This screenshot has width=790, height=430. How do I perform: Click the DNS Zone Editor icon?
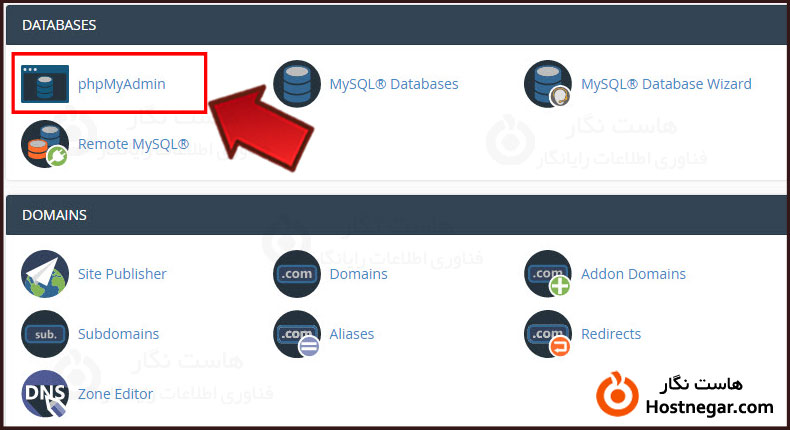tap(45, 394)
